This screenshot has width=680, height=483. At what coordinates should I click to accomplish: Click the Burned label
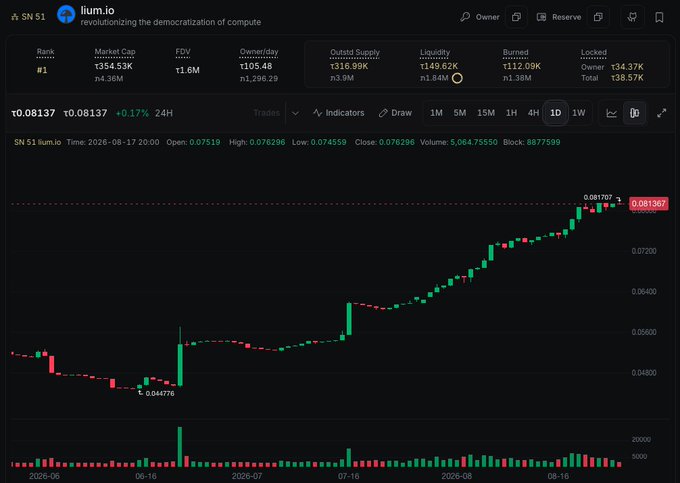tap(516, 52)
